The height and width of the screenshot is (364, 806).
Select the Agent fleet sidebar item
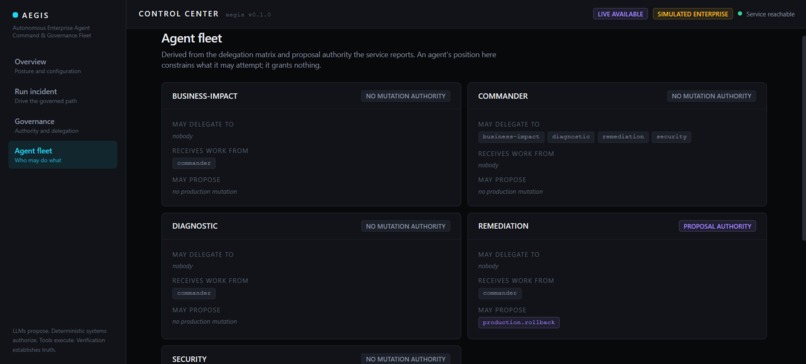(x=63, y=155)
